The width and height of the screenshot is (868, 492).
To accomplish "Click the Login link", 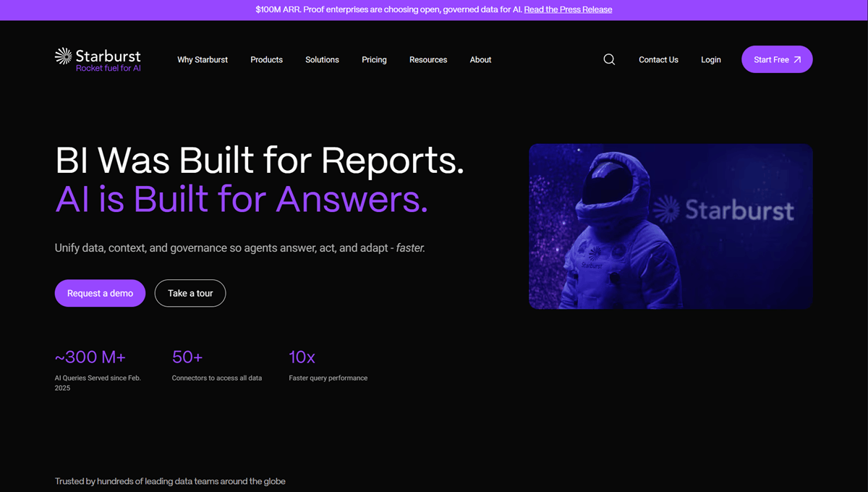I will click(x=711, y=59).
